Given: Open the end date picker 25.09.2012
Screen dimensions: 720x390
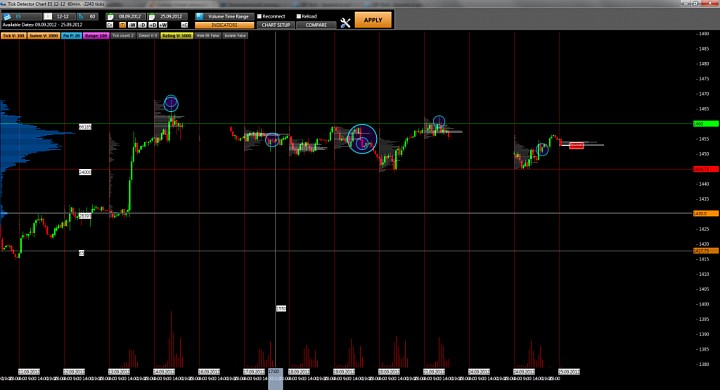Looking at the screenshot, I should (172, 17).
